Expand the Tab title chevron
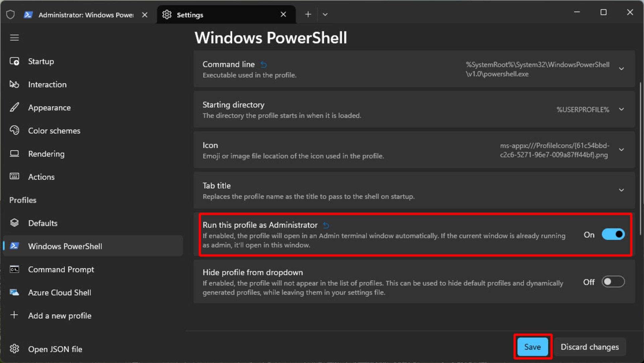 click(622, 190)
